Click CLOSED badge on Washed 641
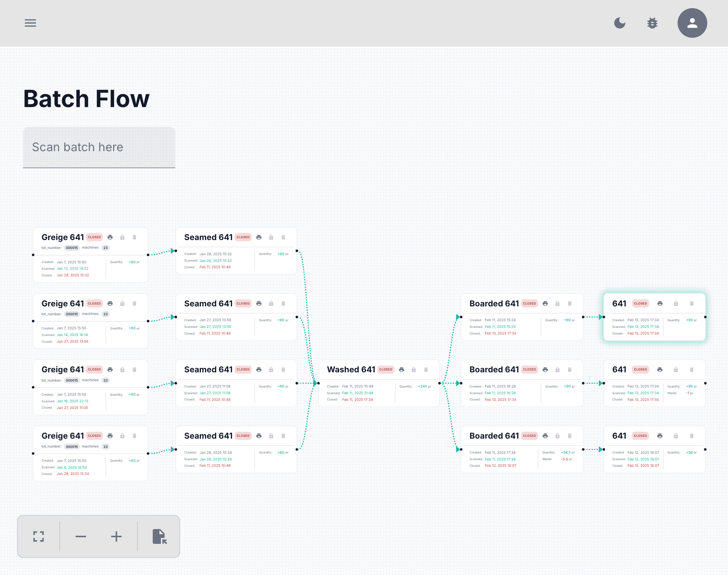The height and width of the screenshot is (575, 728). point(385,370)
